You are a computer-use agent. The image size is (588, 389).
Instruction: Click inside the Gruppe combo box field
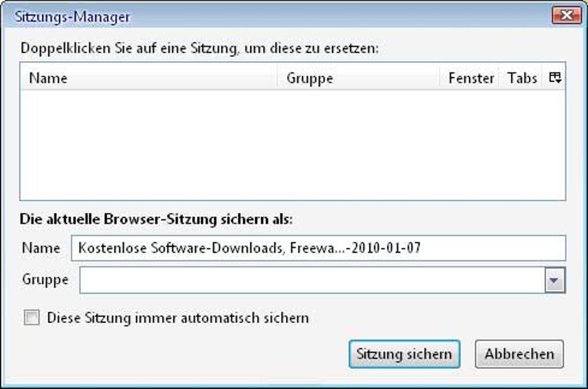311,279
